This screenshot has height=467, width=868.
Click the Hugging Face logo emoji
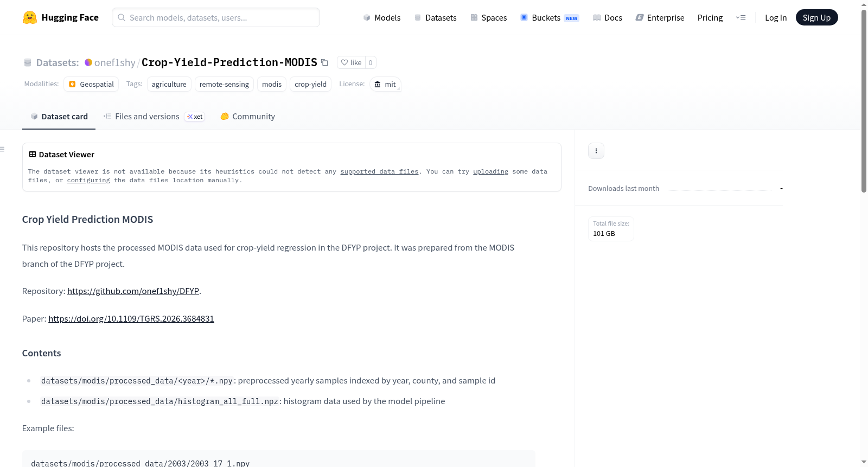click(x=30, y=17)
